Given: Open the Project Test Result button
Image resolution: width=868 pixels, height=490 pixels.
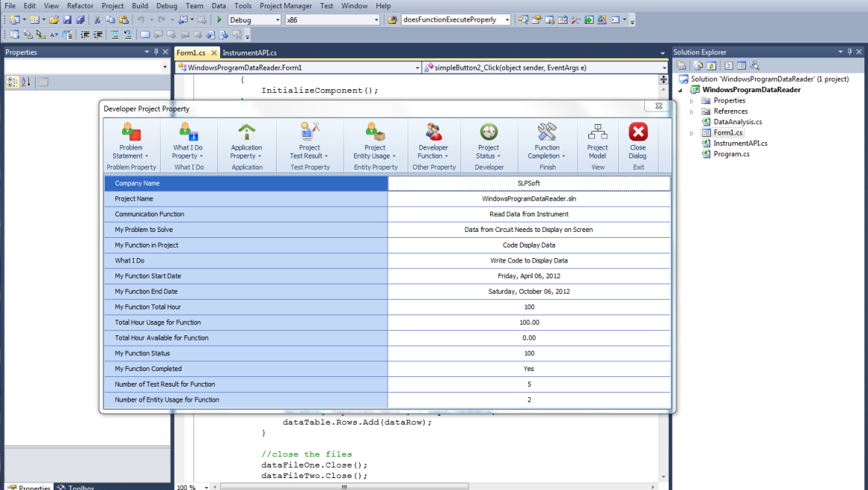Looking at the screenshot, I should 309,141.
